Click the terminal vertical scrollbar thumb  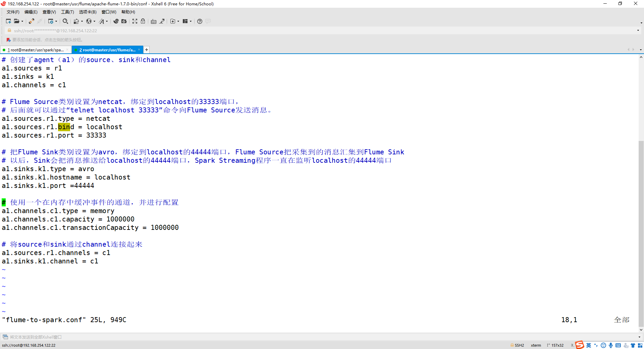coord(641,234)
